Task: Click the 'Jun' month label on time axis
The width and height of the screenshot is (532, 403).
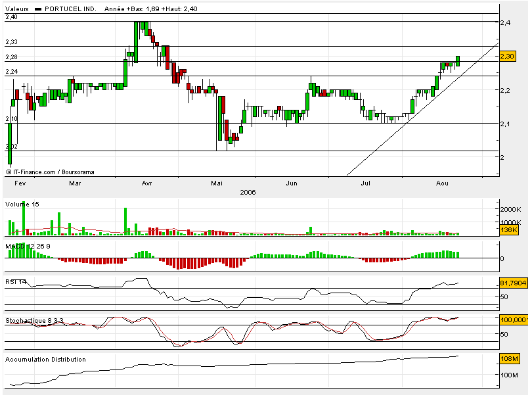Action: click(x=292, y=183)
